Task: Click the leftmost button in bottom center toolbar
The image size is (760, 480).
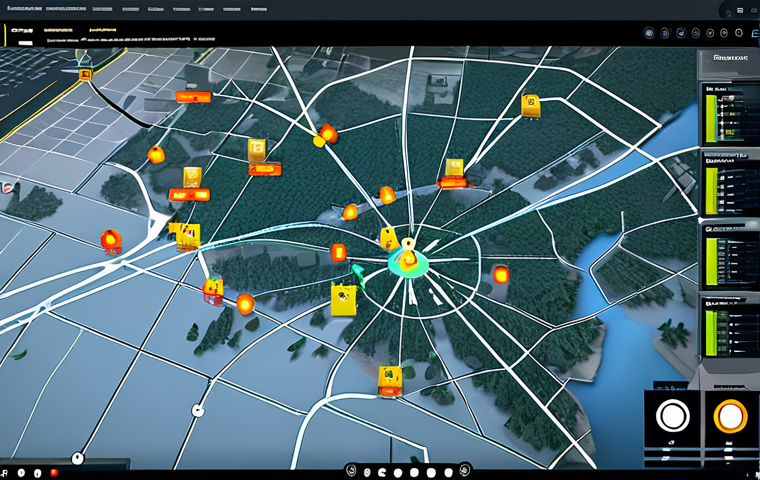Action: point(352,470)
